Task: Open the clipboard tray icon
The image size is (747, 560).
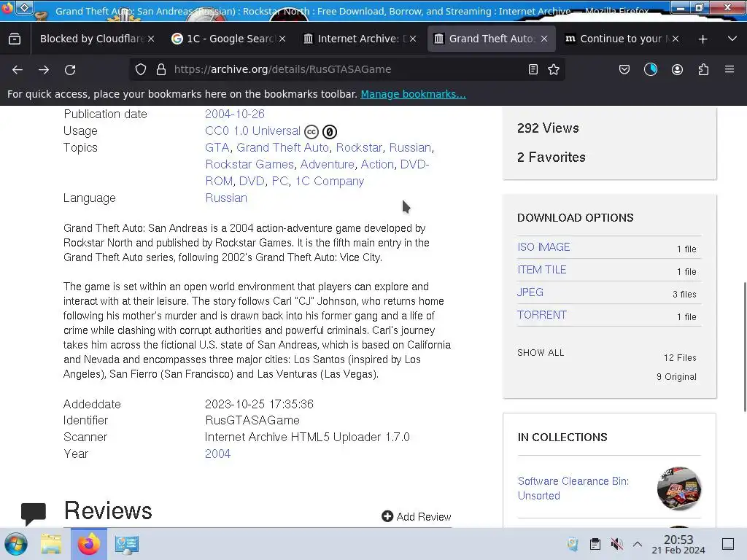Action: [595, 544]
